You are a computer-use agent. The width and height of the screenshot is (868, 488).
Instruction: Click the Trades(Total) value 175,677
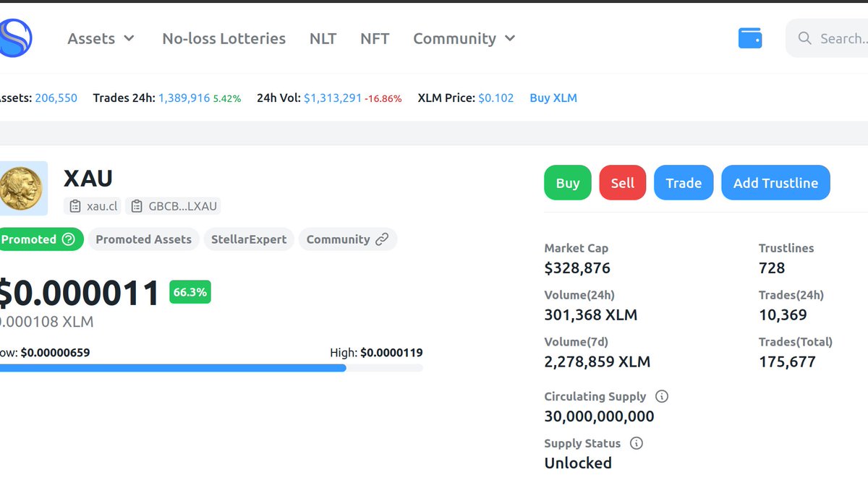(x=787, y=362)
